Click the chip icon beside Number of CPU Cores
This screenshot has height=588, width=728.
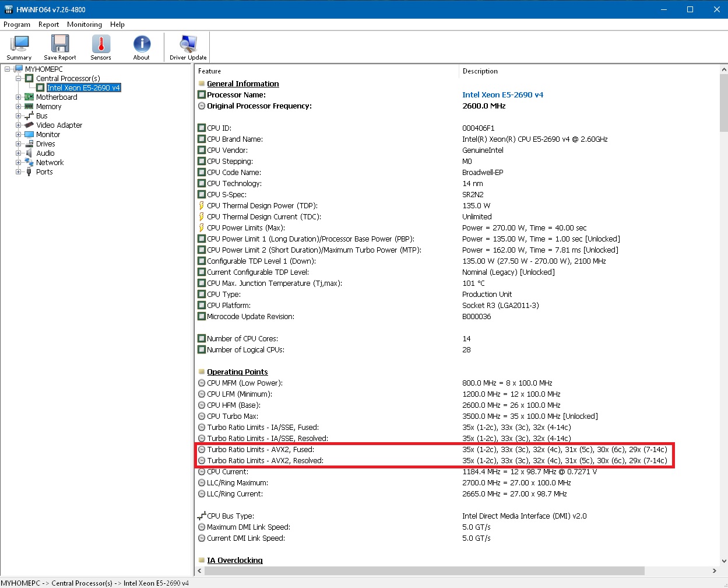click(x=202, y=339)
